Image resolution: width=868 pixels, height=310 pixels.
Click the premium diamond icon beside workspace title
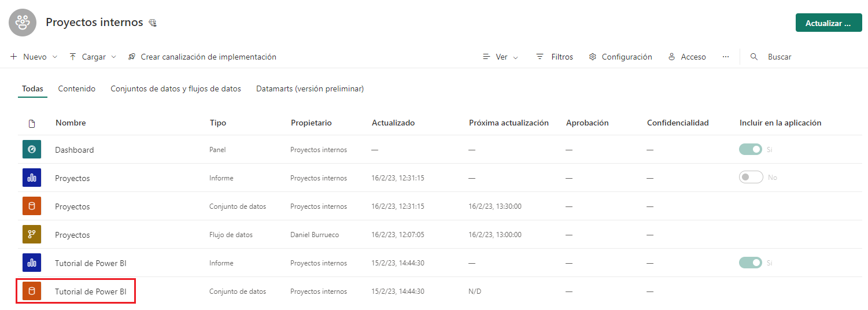pyautogui.click(x=153, y=23)
